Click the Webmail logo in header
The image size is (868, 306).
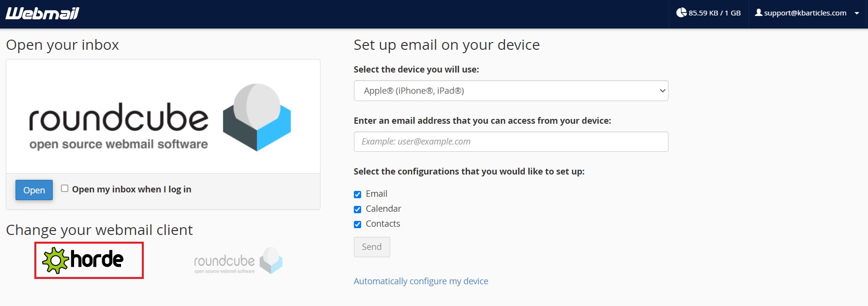point(42,14)
